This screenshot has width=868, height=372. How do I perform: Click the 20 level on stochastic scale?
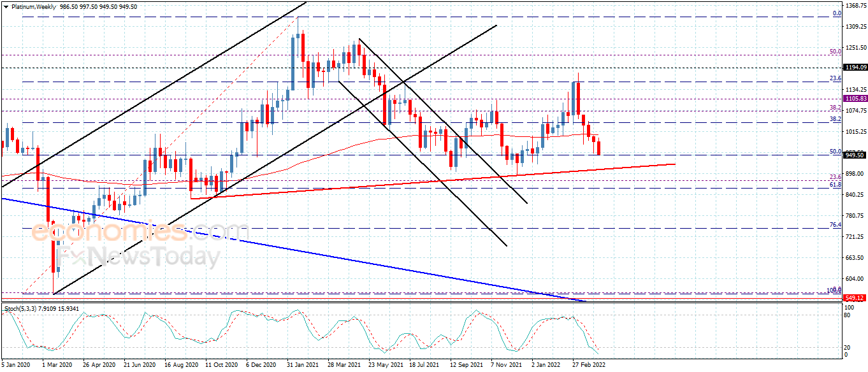(x=847, y=347)
